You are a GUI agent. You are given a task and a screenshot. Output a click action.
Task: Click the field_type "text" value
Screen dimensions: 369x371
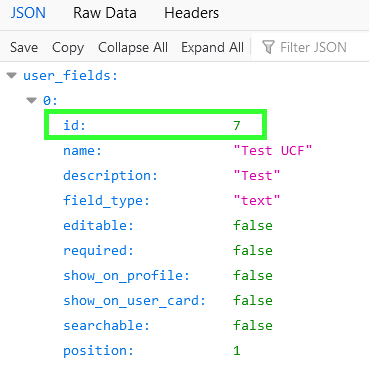tap(257, 201)
